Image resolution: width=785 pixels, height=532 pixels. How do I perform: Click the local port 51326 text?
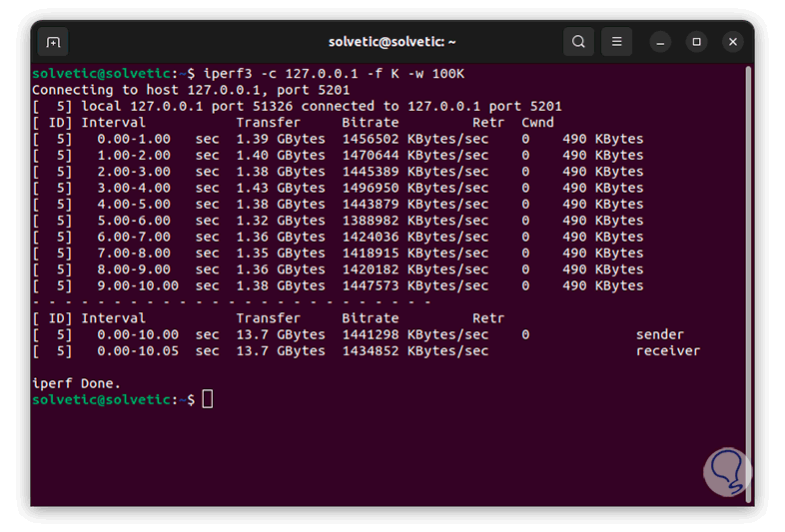[x=252, y=107]
